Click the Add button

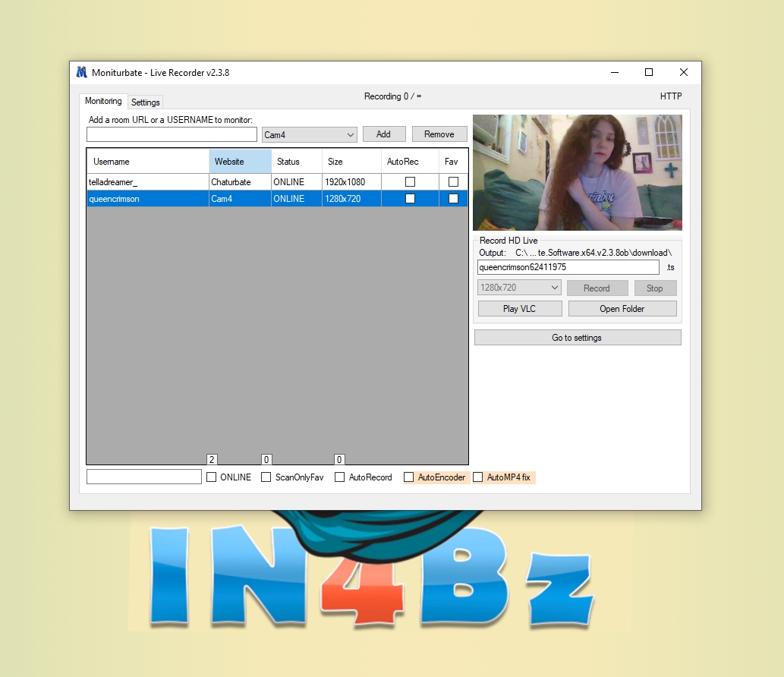click(384, 134)
